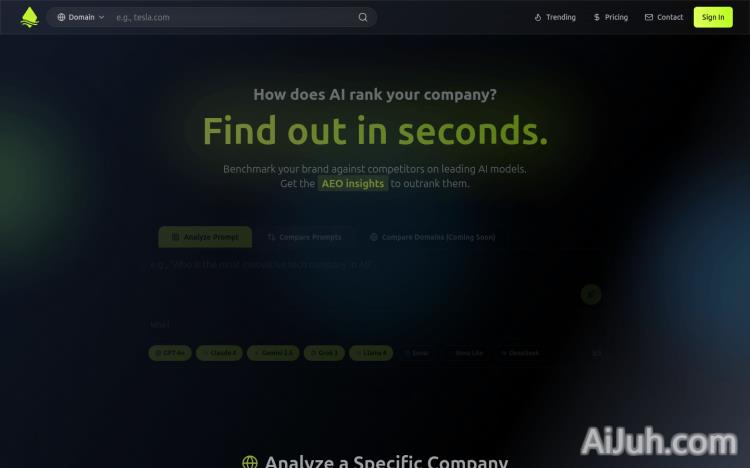Toggle the Claude 4 model chip
Image resolution: width=750 pixels, height=468 pixels.
pyautogui.click(x=220, y=353)
